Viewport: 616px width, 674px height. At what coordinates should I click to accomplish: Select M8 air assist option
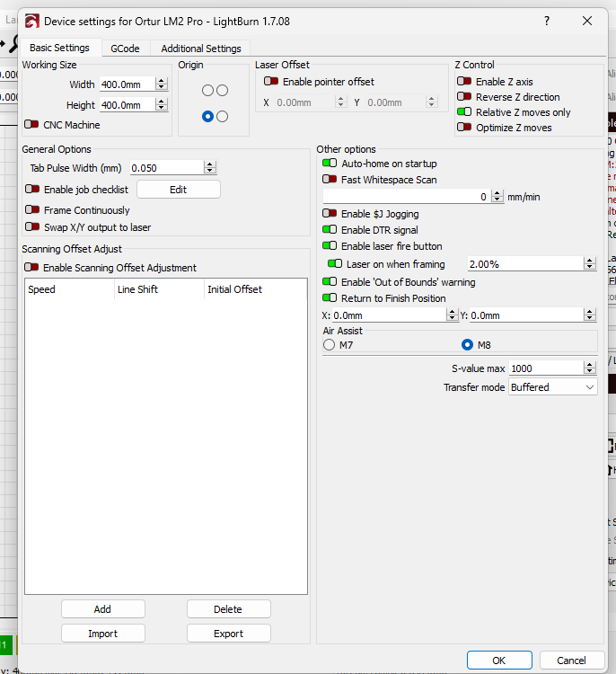click(x=467, y=345)
